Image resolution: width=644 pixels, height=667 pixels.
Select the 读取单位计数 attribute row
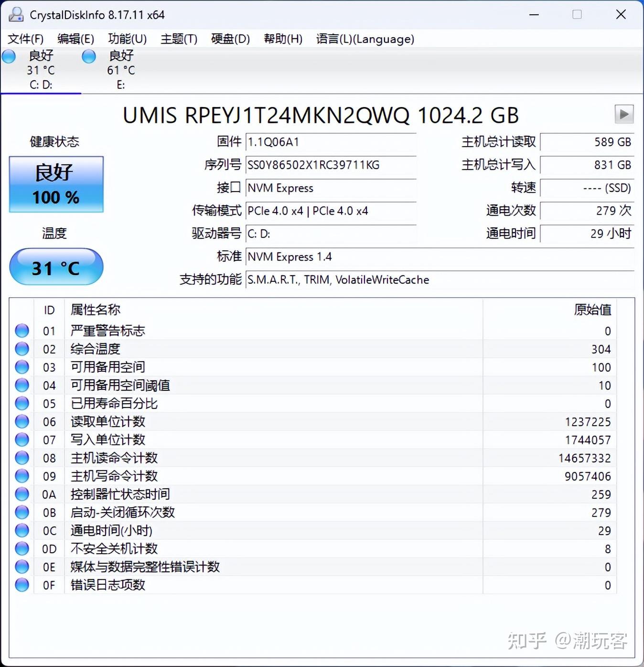(x=313, y=421)
